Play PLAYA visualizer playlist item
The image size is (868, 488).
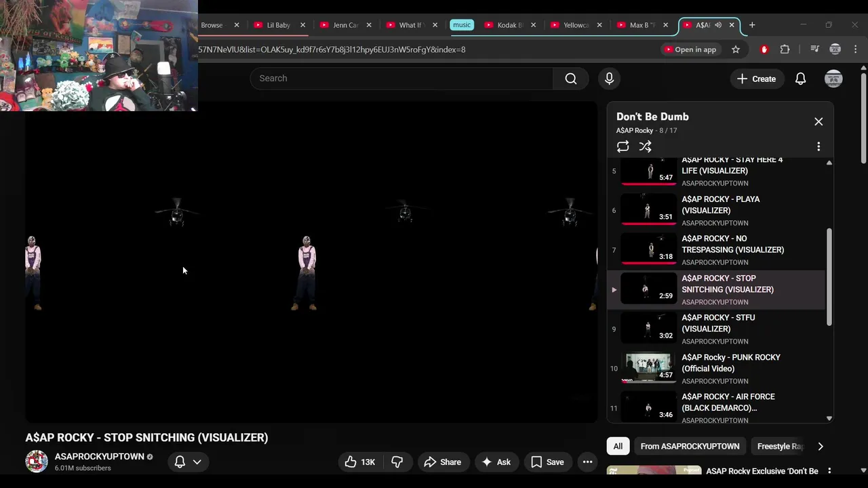point(716,210)
